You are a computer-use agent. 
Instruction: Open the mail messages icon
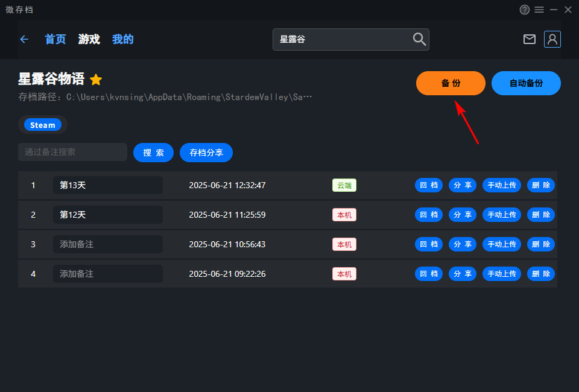tap(530, 39)
